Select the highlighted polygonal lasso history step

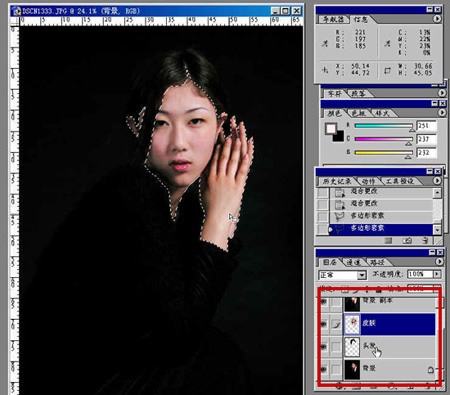[x=381, y=229]
